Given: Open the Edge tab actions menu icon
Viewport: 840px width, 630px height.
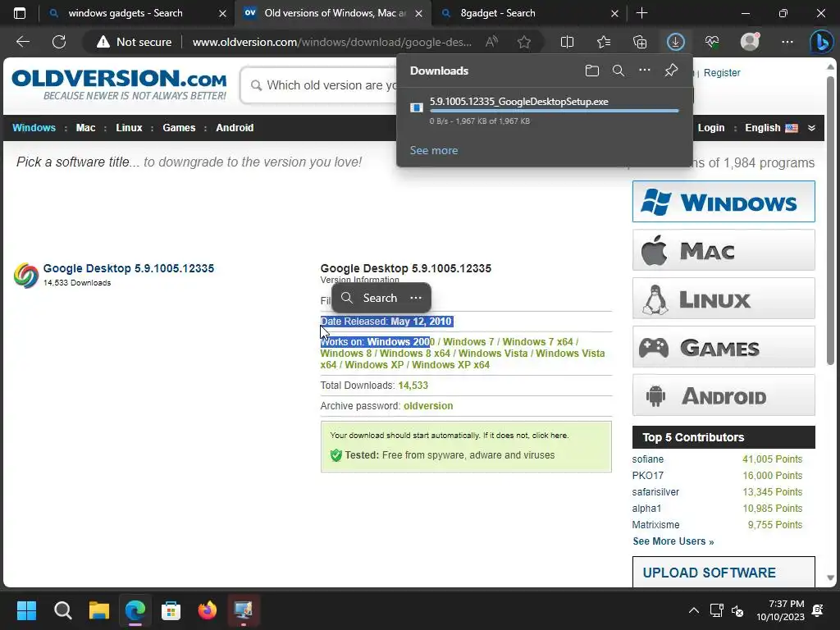Looking at the screenshot, I should click(x=20, y=13).
